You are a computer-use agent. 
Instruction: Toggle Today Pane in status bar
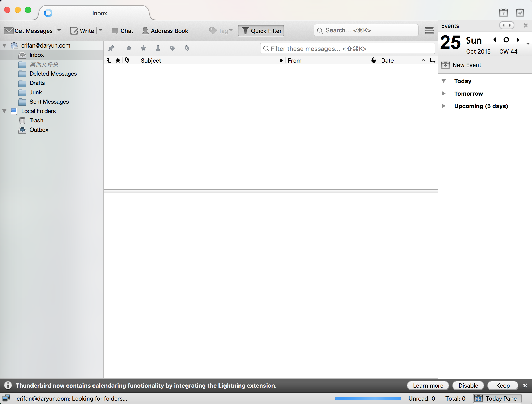click(497, 399)
